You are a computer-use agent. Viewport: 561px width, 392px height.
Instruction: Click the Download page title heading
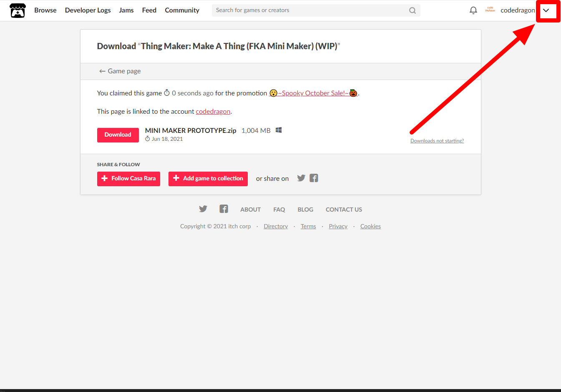click(x=219, y=46)
